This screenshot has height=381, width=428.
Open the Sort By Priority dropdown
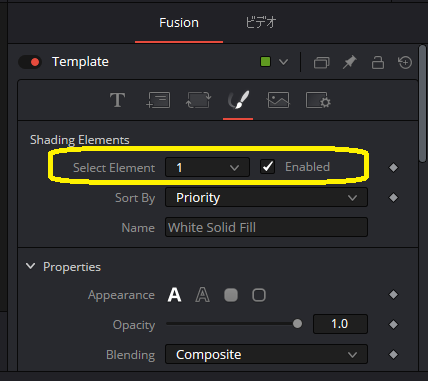point(266,197)
